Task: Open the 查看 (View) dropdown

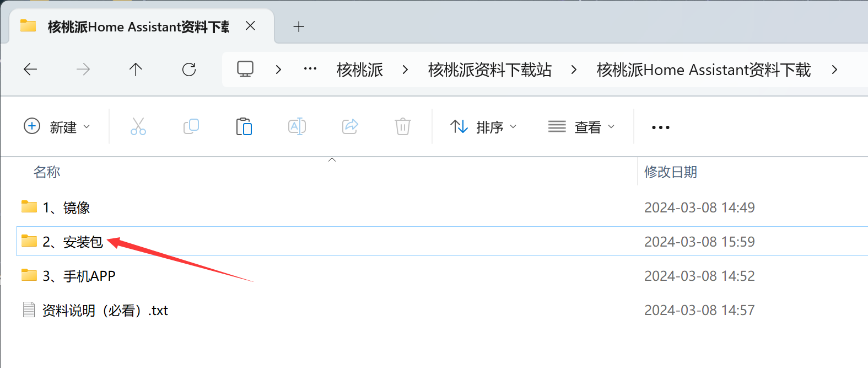Action: coord(581,127)
